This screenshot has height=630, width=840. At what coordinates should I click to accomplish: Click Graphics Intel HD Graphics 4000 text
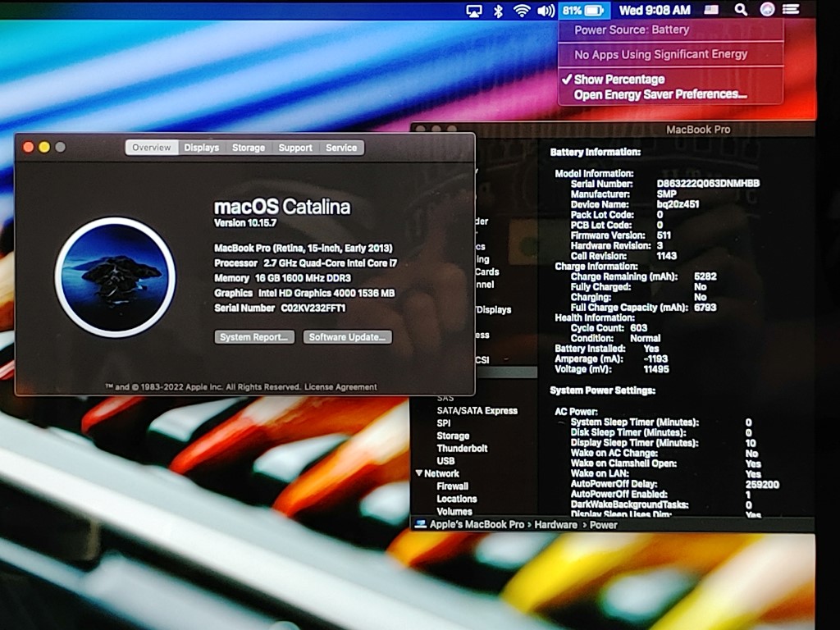pos(304,293)
